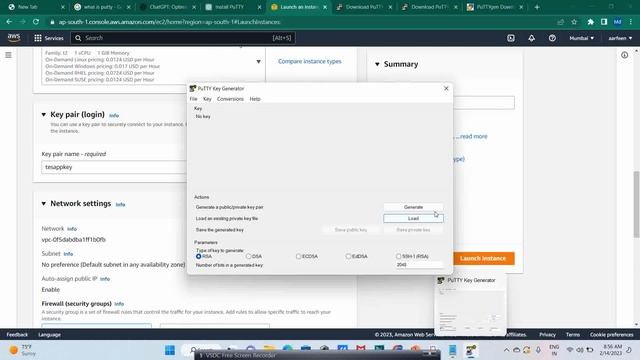The height and width of the screenshot is (360, 640).
Task: Open the browser profile avatar
Action: pos(618,22)
